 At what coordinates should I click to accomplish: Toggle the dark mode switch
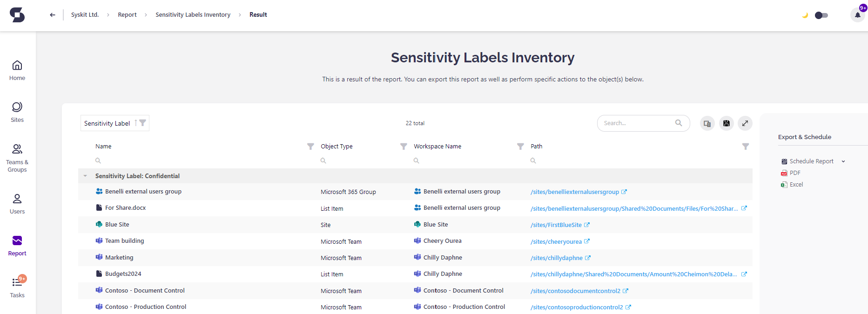coord(821,15)
